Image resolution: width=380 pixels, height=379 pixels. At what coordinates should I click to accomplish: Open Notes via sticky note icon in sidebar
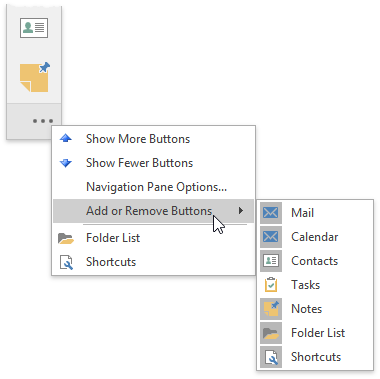(x=35, y=77)
